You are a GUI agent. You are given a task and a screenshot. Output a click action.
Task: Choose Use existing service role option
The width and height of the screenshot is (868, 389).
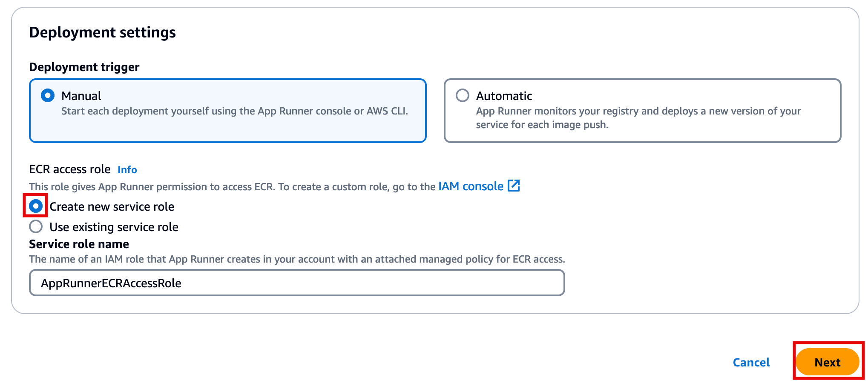(36, 226)
